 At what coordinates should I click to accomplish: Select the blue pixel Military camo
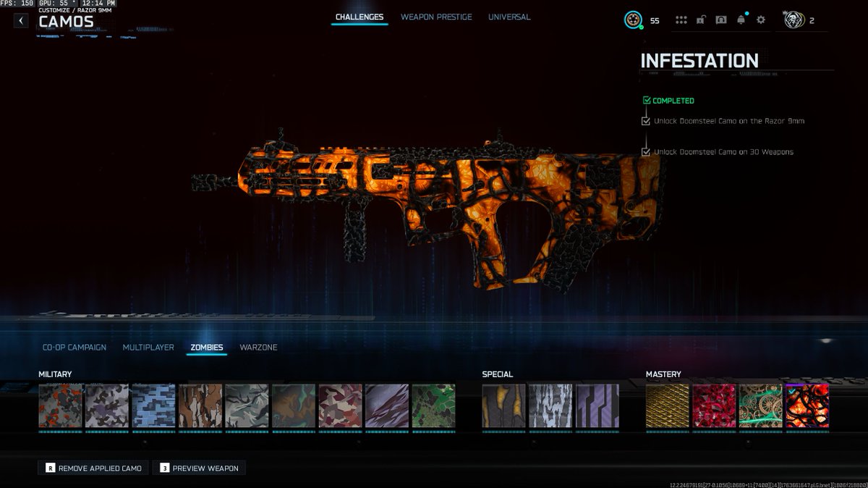(153, 406)
